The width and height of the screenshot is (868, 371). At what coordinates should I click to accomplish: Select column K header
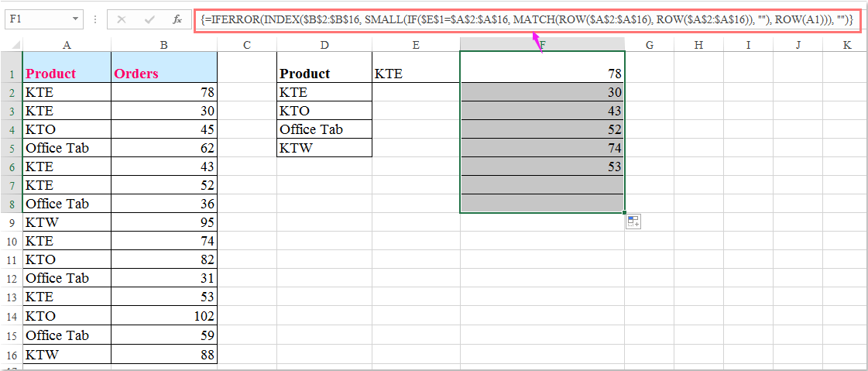(x=847, y=46)
